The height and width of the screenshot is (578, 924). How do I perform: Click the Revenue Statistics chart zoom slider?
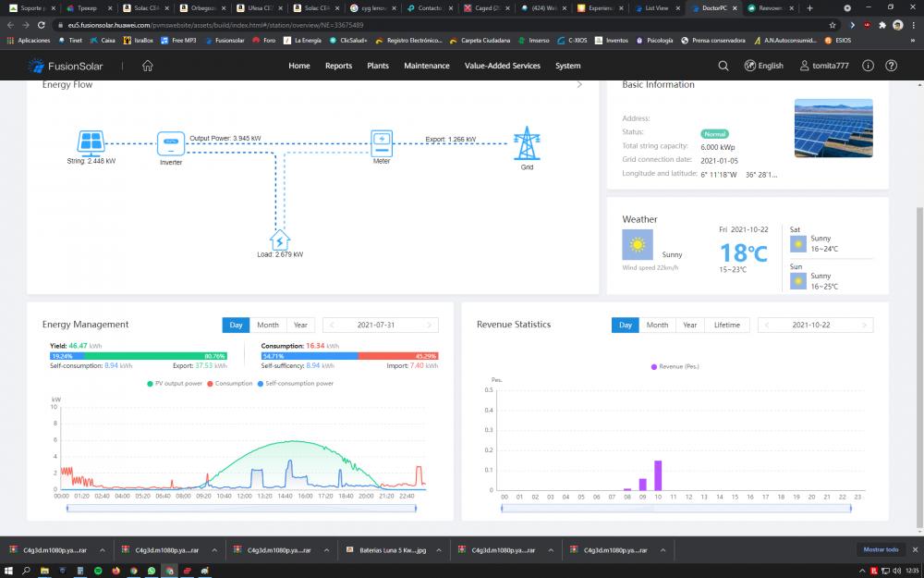[x=676, y=509]
